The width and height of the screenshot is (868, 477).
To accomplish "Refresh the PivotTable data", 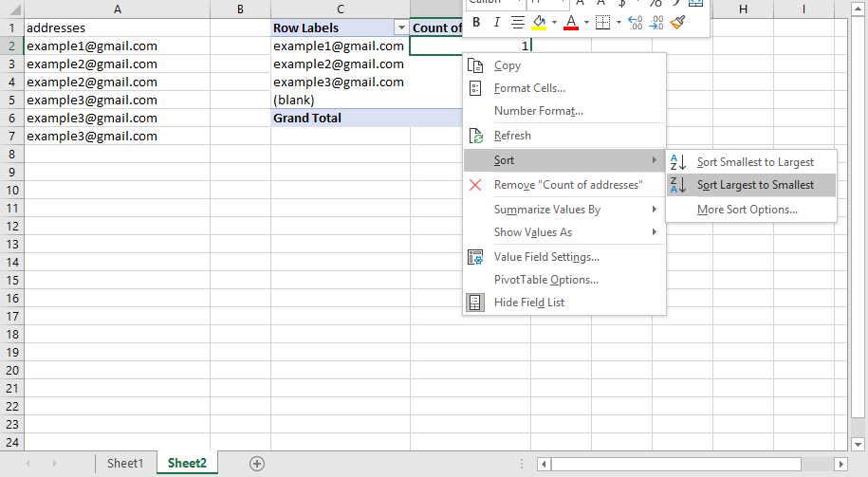I will [564, 136].
